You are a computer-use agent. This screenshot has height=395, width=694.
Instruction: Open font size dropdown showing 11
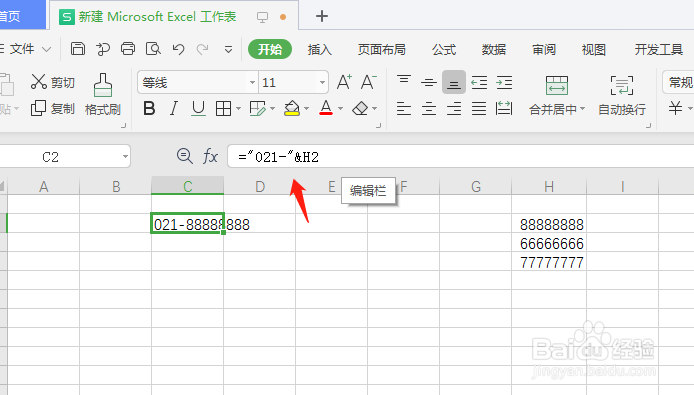[x=322, y=82]
